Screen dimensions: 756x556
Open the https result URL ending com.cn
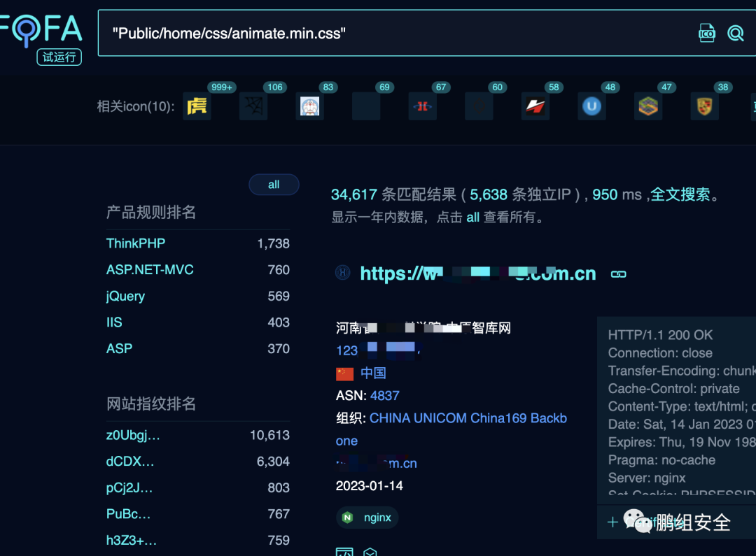coord(478,273)
